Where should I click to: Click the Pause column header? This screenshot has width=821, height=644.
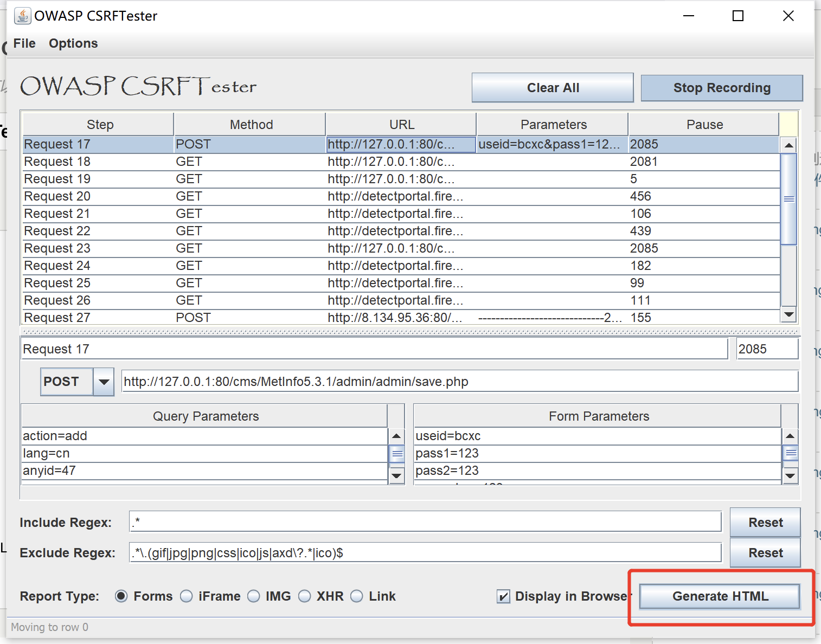[704, 125]
